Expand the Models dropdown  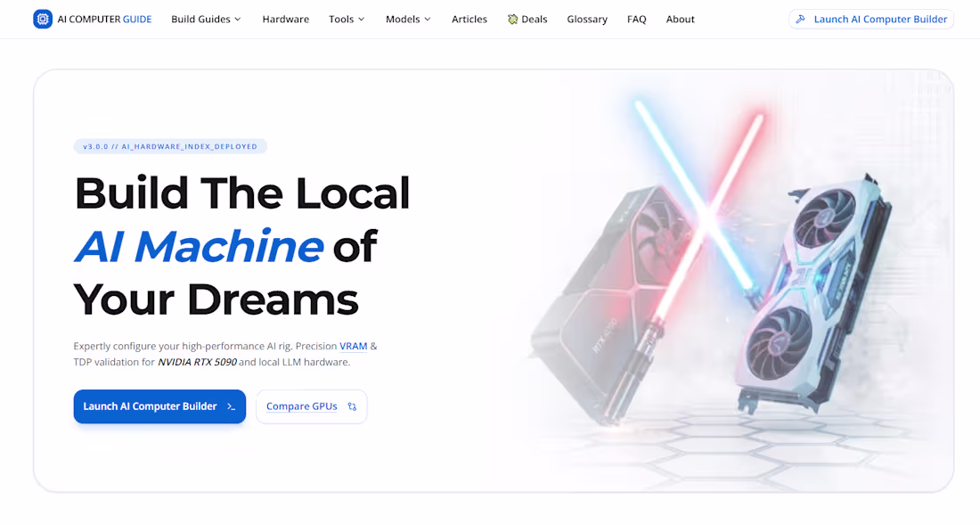tap(408, 20)
